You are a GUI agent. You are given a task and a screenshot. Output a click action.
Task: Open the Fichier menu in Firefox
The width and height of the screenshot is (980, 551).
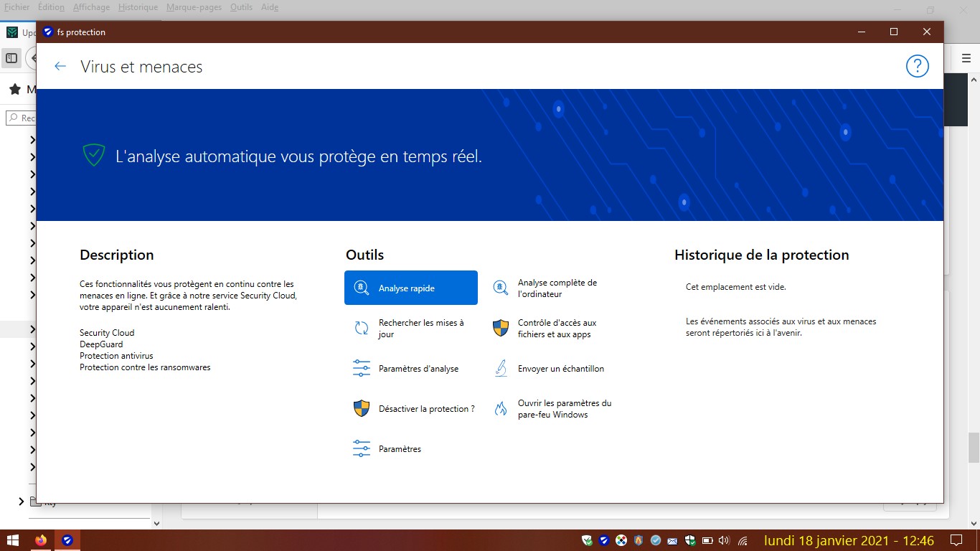pyautogui.click(x=17, y=7)
